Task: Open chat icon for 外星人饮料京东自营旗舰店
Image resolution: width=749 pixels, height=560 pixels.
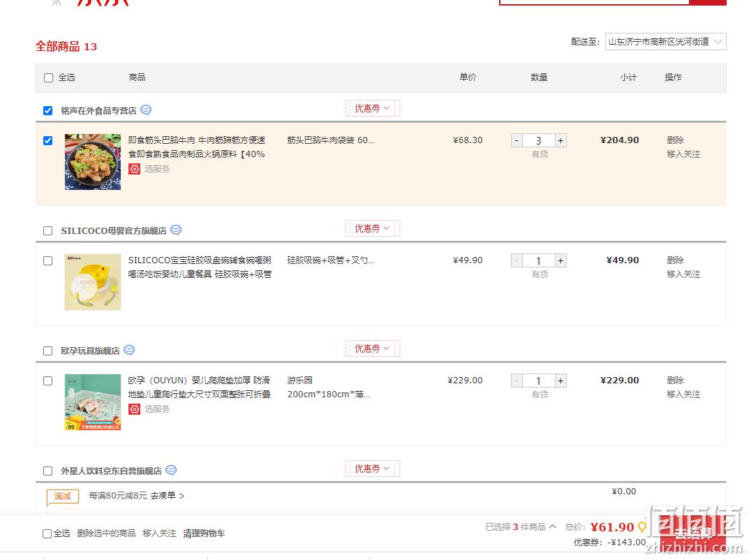Action: point(171,470)
